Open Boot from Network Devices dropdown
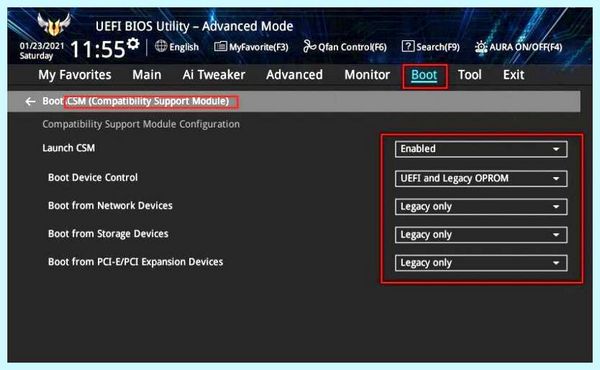600x370 pixels. point(481,207)
